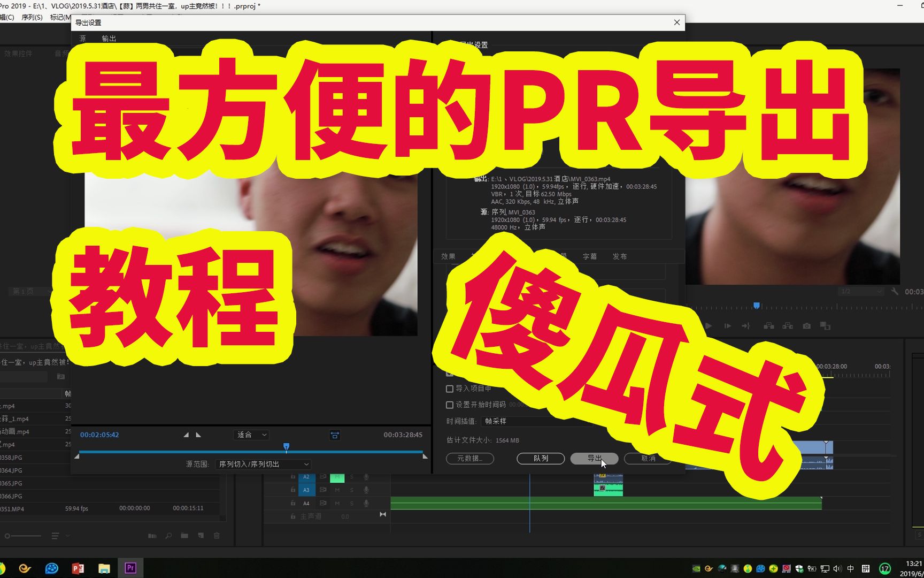Image resolution: width=924 pixels, height=578 pixels.
Task: Open File Explorer from the taskbar
Action: coord(104,568)
